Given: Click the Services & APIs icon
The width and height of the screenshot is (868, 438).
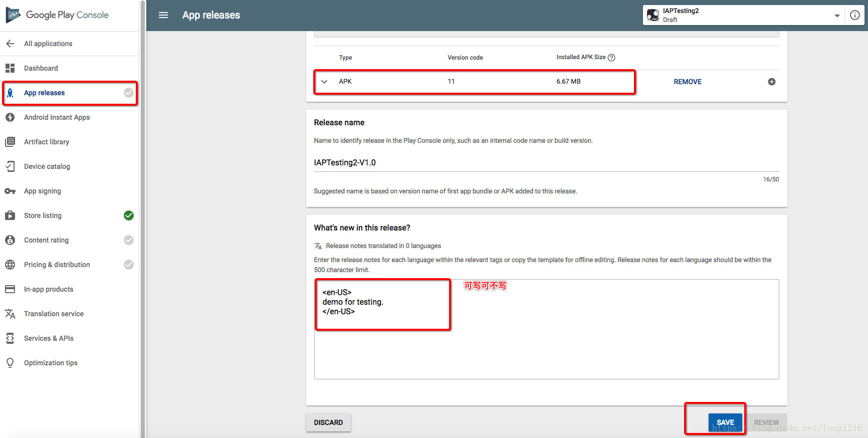Looking at the screenshot, I should 10,338.
